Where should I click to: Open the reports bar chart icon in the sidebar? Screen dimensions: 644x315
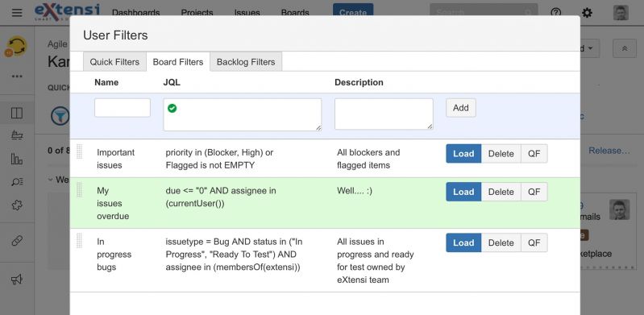point(17,159)
